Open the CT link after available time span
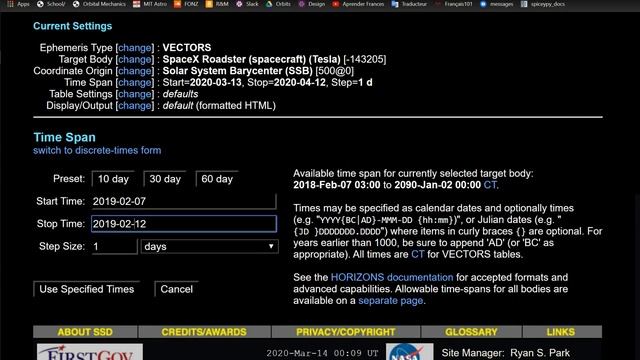The height and width of the screenshot is (360, 640). [x=490, y=185]
